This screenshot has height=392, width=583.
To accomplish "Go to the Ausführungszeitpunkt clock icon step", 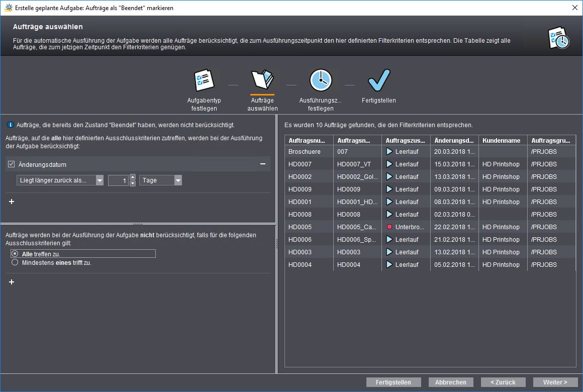I will click(x=321, y=80).
